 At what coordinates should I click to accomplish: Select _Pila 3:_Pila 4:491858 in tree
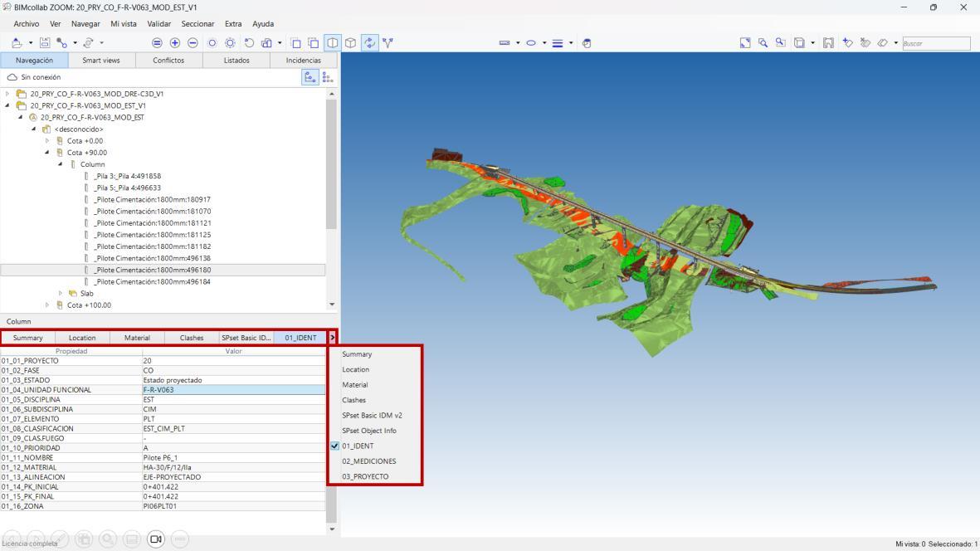[128, 176]
